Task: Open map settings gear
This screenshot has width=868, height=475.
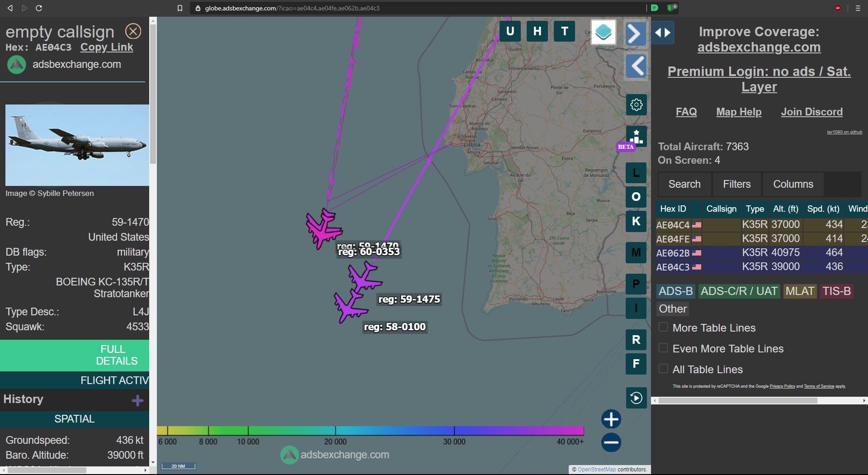Action: [x=636, y=105]
